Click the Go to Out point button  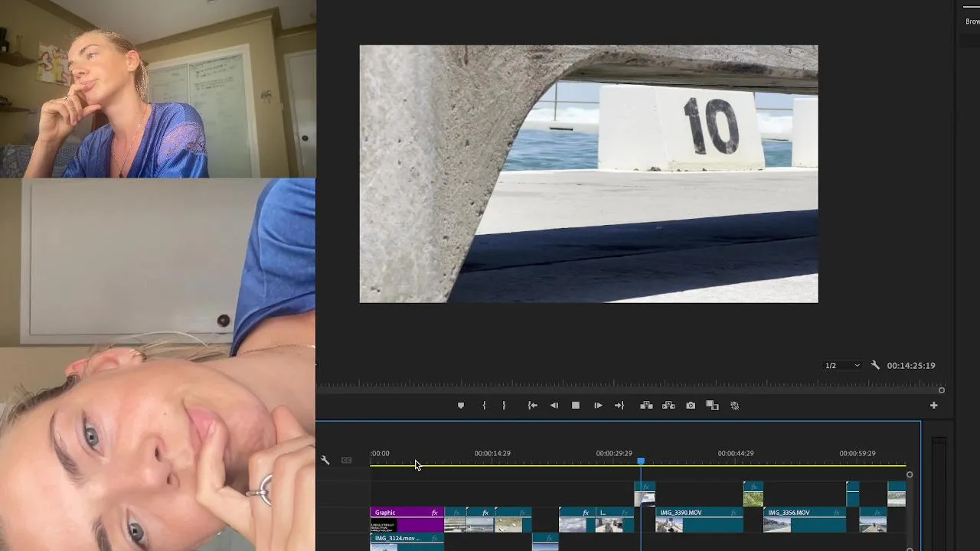tap(619, 406)
